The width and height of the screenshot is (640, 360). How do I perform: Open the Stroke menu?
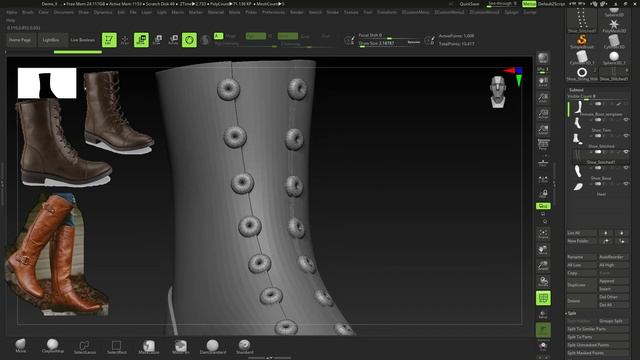tap(332, 12)
